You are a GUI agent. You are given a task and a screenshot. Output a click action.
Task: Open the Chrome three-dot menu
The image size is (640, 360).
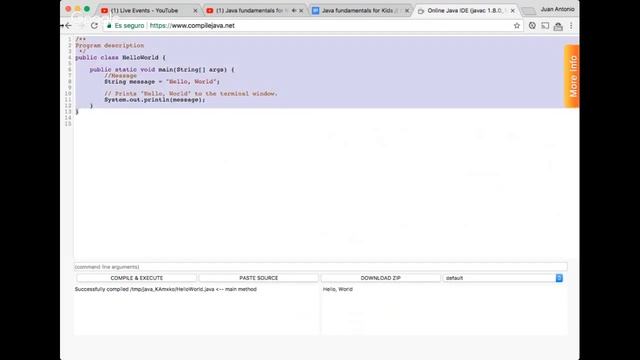point(571,26)
